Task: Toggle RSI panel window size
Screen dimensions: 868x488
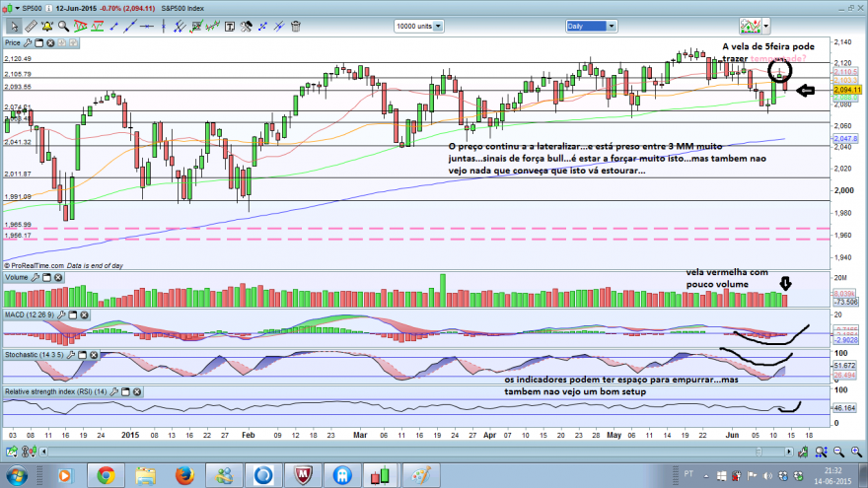Action: (x=125, y=391)
